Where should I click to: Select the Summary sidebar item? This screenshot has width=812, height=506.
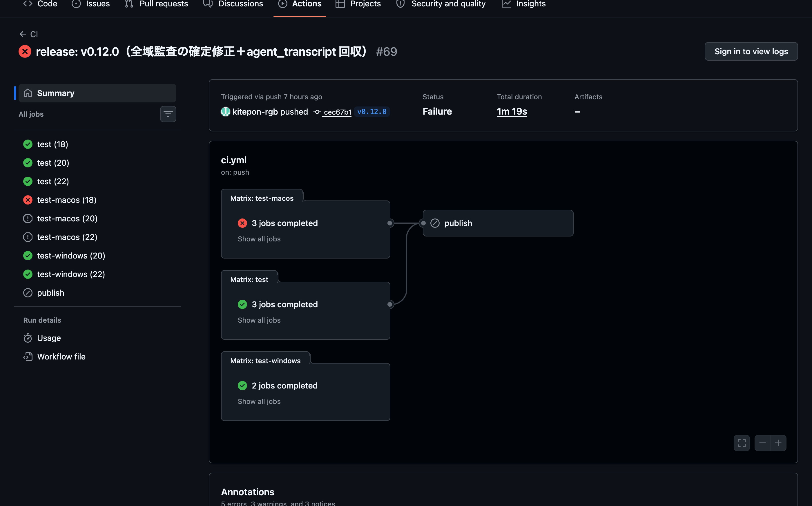(97, 93)
